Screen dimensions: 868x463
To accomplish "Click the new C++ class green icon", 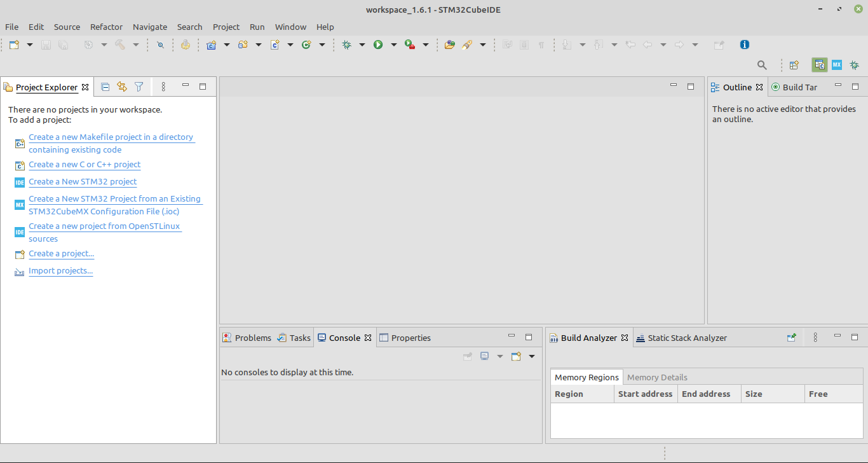I will tap(306, 45).
